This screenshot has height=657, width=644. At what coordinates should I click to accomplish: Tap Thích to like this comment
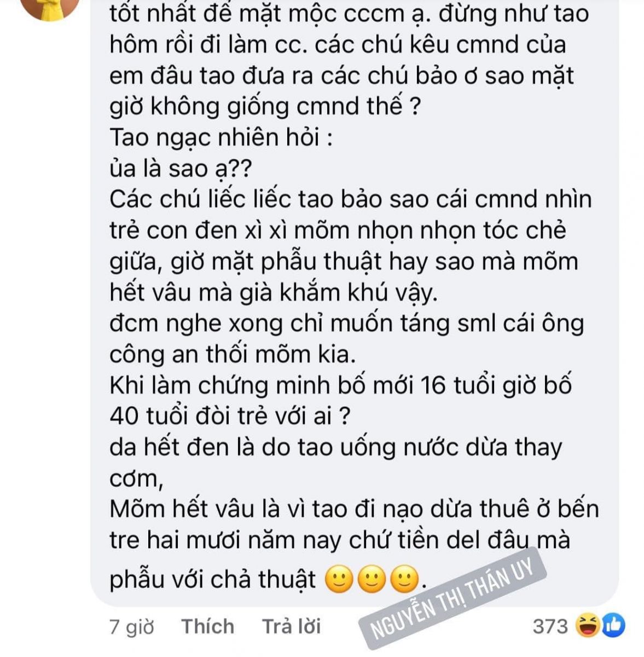[207, 626]
